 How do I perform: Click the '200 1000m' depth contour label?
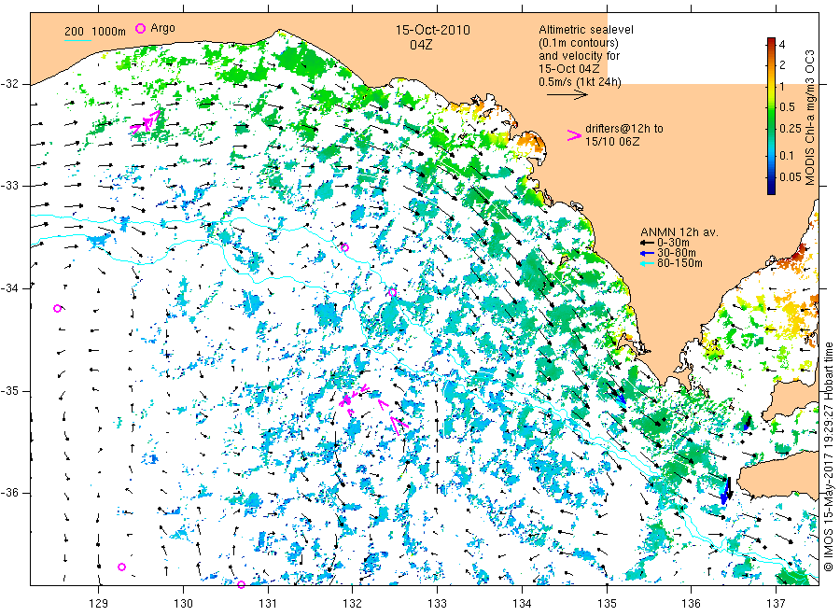[x=95, y=32]
